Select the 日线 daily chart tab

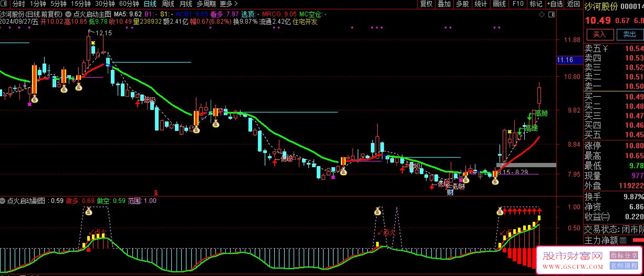click(x=150, y=4)
